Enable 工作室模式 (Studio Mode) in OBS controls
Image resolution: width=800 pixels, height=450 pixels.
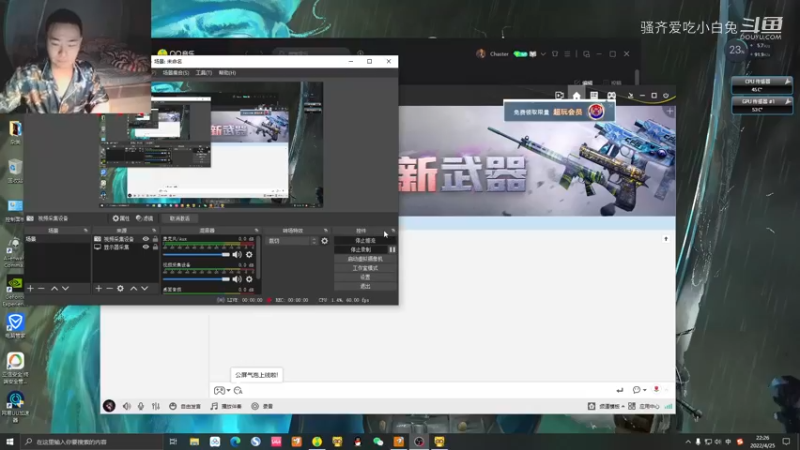[365, 268]
